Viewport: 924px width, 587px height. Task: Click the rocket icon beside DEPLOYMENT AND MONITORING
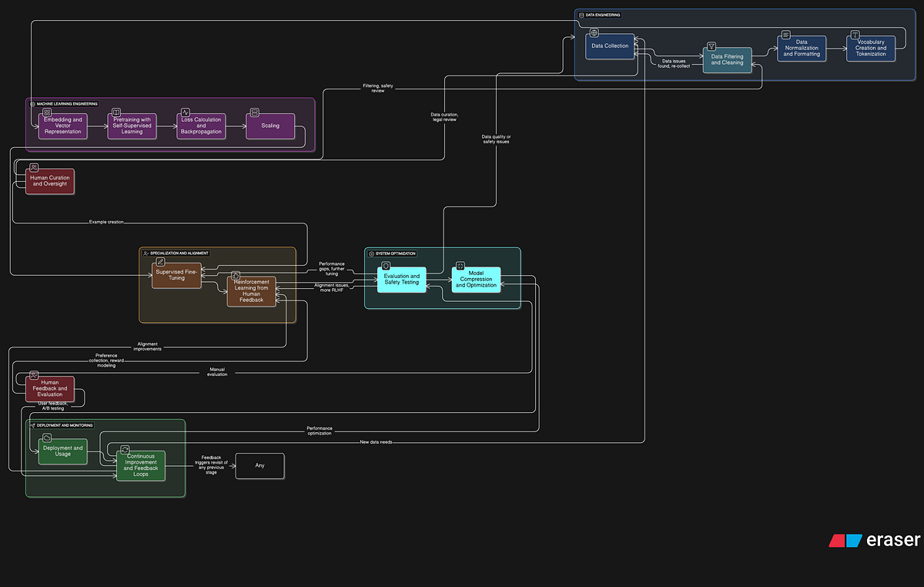pos(32,424)
